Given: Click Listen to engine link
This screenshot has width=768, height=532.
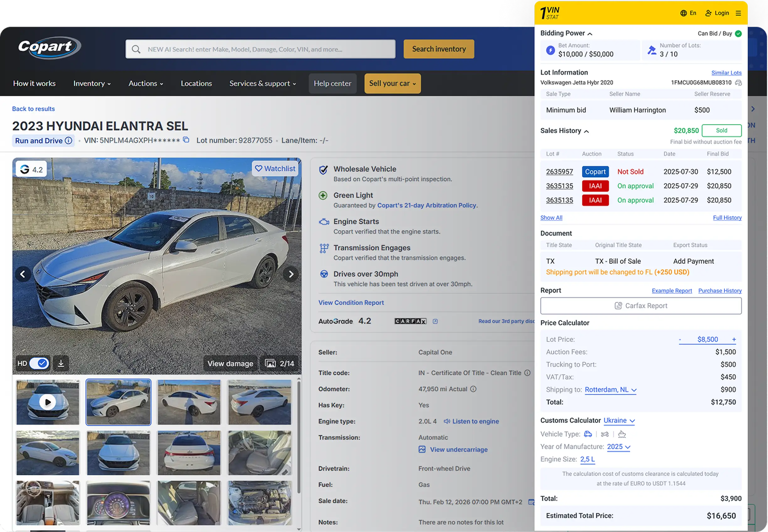Looking at the screenshot, I should [471, 421].
